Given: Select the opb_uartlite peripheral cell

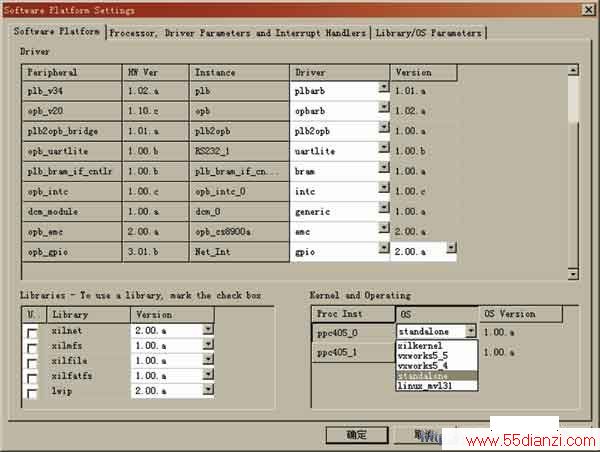Looking at the screenshot, I should 72,151.
